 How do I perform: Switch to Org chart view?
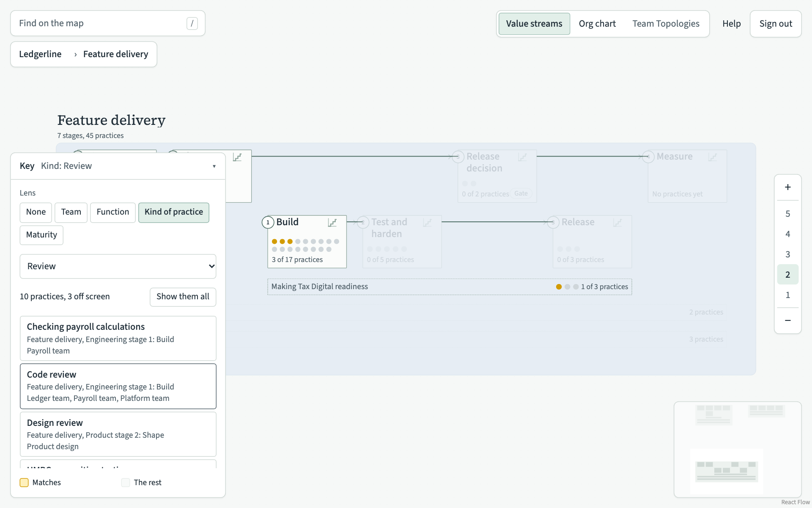[597, 24]
